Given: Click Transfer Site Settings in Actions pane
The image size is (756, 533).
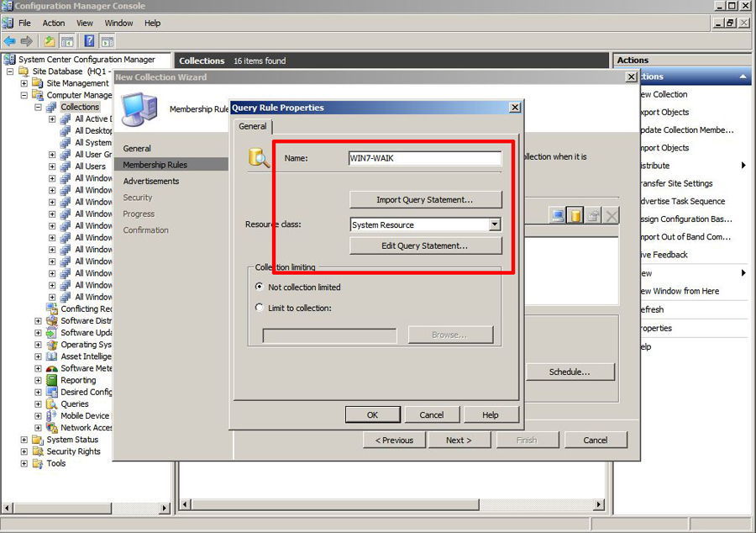Looking at the screenshot, I should pyautogui.click(x=676, y=183).
